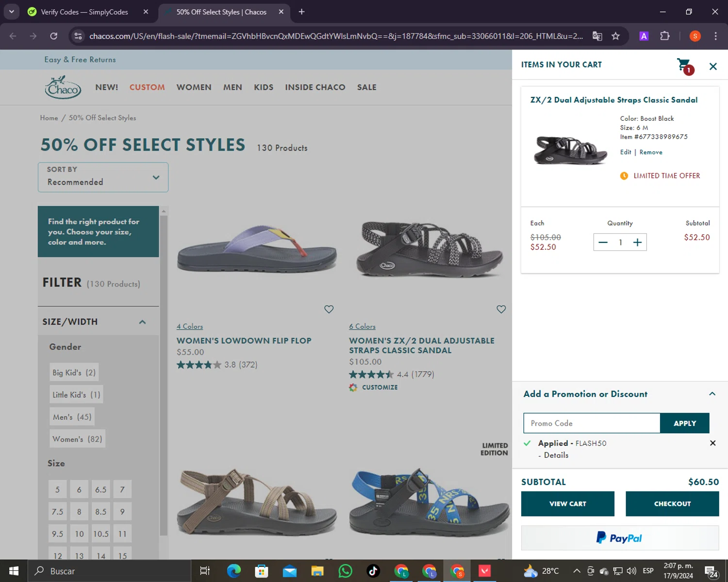
Task: Filter by Big Kid's gender
Action: (x=74, y=372)
